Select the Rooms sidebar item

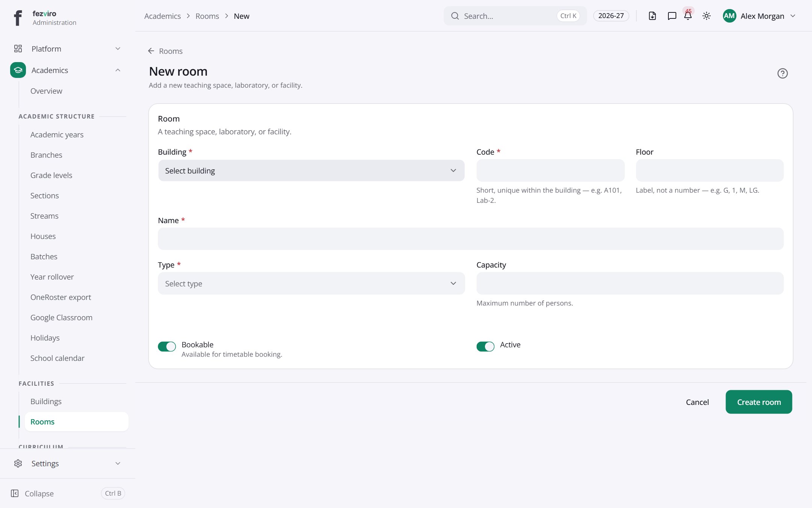[x=76, y=421]
